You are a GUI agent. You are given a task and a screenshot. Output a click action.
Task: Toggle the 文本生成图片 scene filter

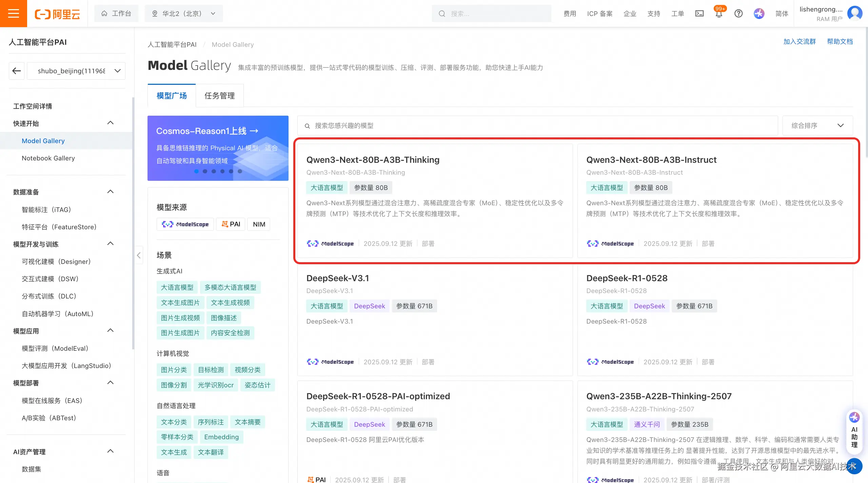(x=180, y=303)
